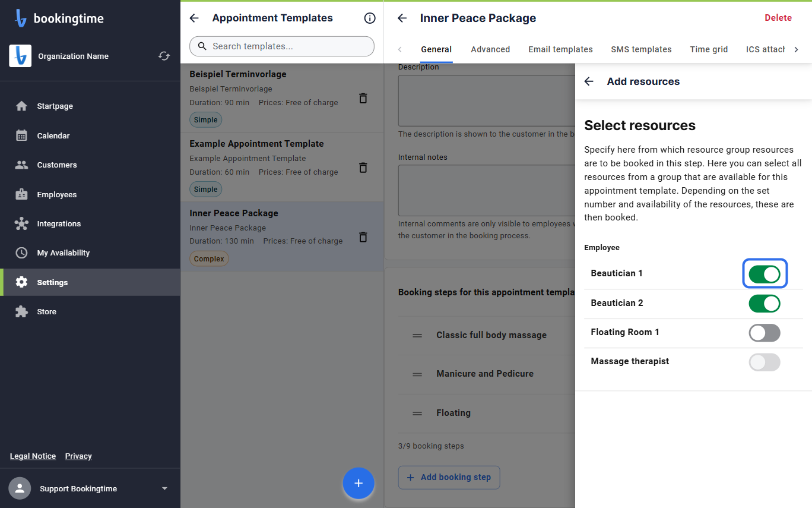Viewport: 812px width, 508px height.
Task: Open the Privacy link
Action: tap(78, 456)
